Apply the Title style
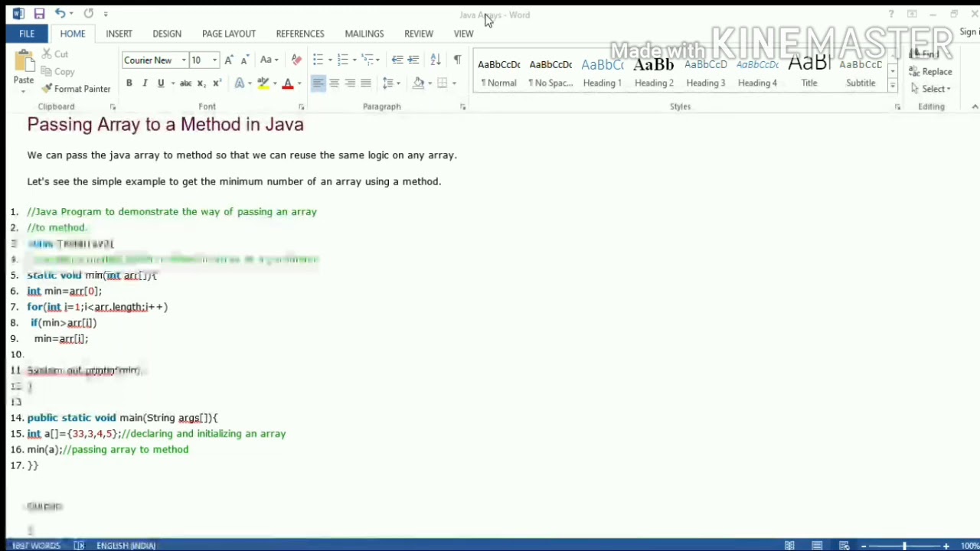 click(x=809, y=73)
